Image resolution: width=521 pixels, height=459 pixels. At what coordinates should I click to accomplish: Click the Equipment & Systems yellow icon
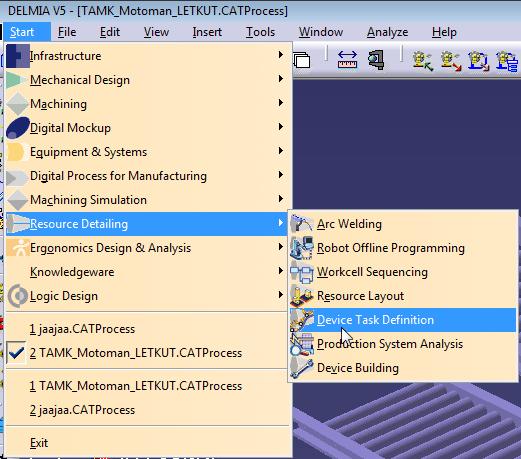pyautogui.click(x=16, y=152)
